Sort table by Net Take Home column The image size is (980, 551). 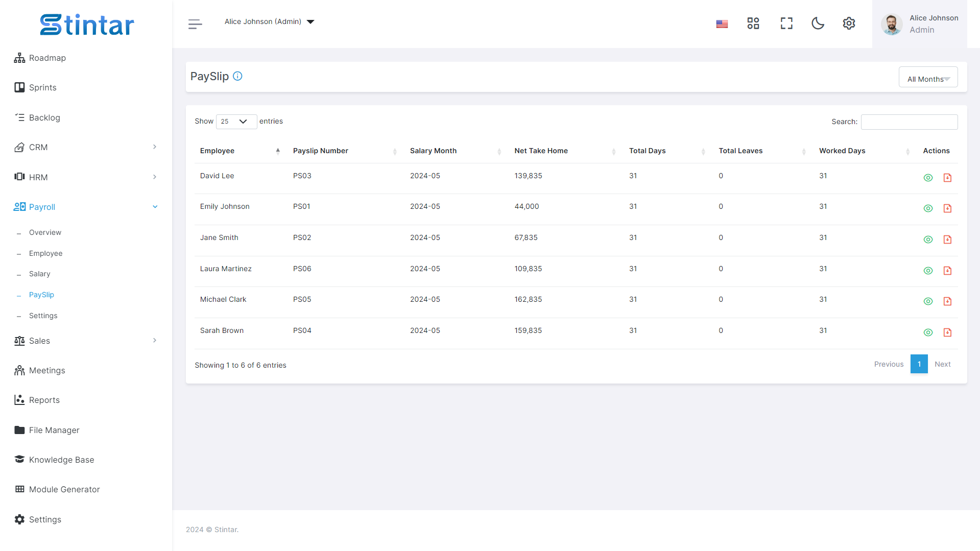[566, 151]
